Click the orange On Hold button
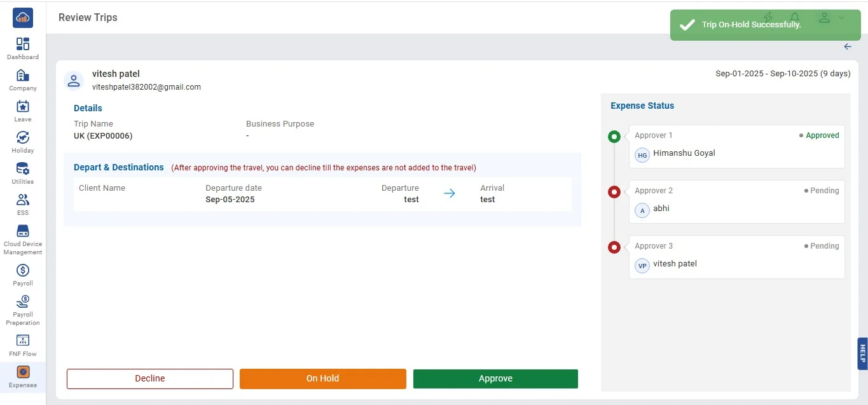This screenshot has width=868, height=405. 322,378
